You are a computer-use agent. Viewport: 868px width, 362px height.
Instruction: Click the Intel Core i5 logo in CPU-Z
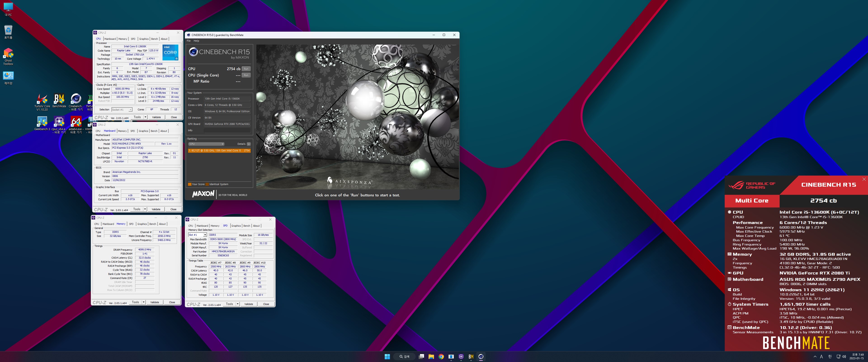click(170, 52)
